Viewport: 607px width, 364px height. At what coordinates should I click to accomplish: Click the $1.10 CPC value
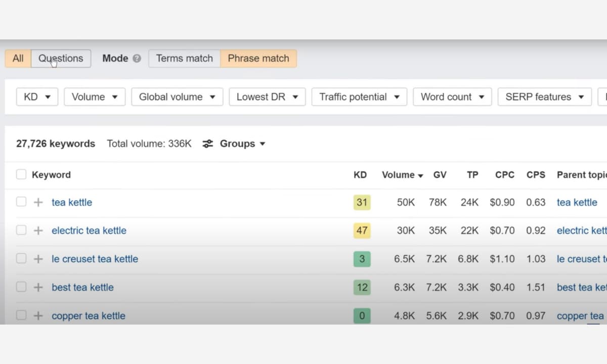(502, 259)
